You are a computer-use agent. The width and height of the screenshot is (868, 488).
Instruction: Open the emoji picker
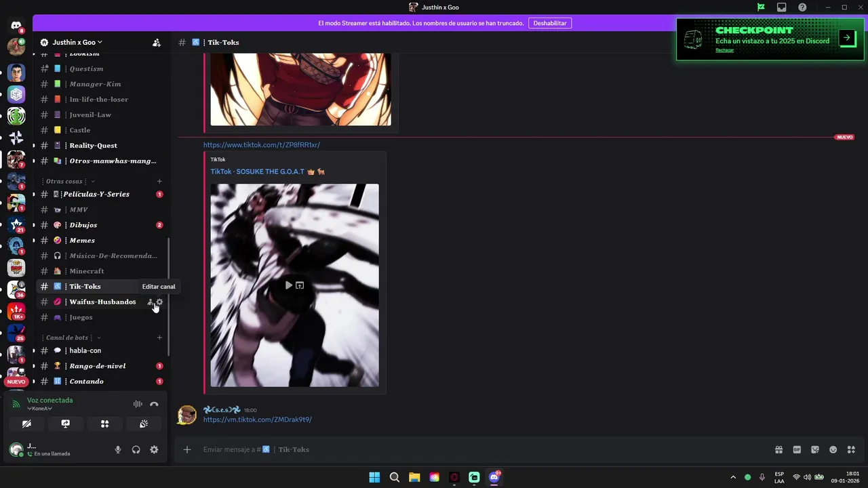(833, 449)
